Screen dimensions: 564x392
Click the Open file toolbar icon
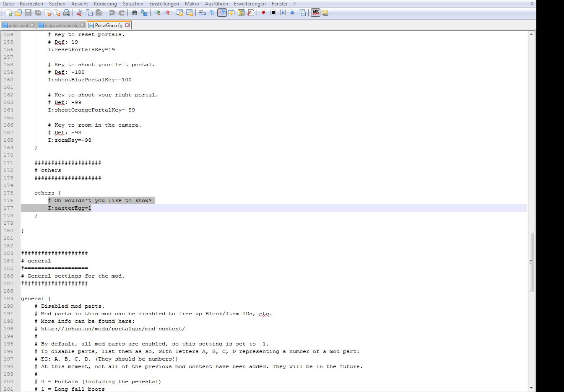pyautogui.click(x=18, y=13)
